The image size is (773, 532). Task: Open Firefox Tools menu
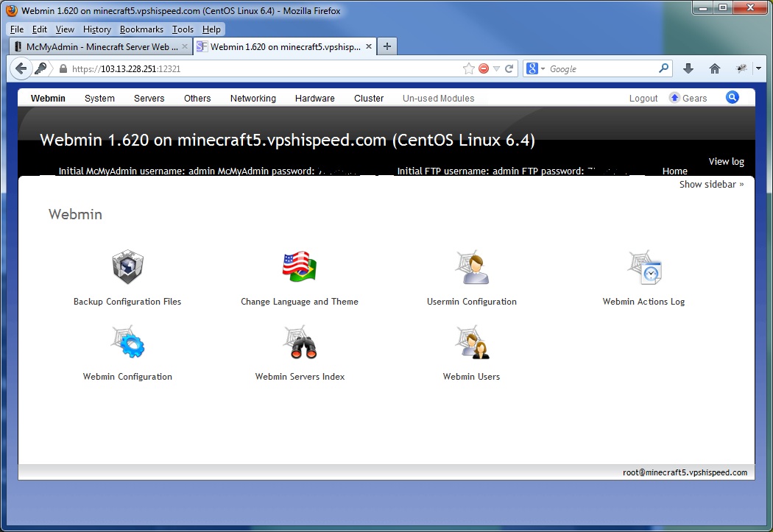[x=183, y=29]
